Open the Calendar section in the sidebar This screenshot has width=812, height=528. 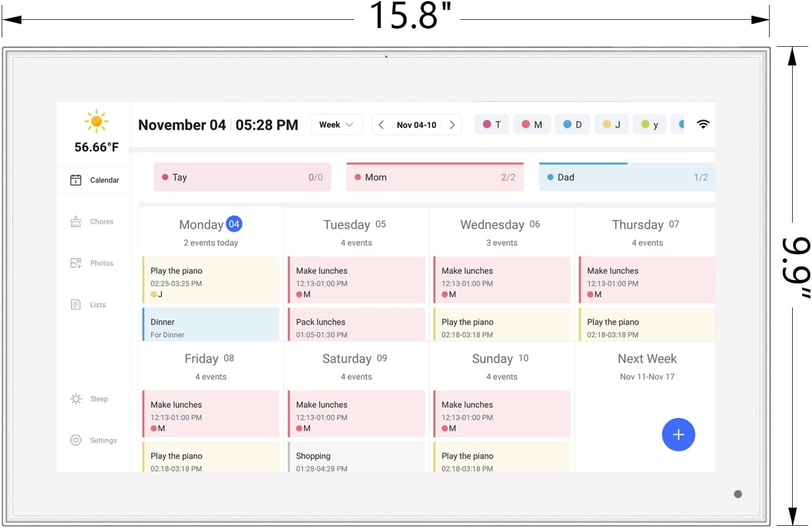pos(92,179)
